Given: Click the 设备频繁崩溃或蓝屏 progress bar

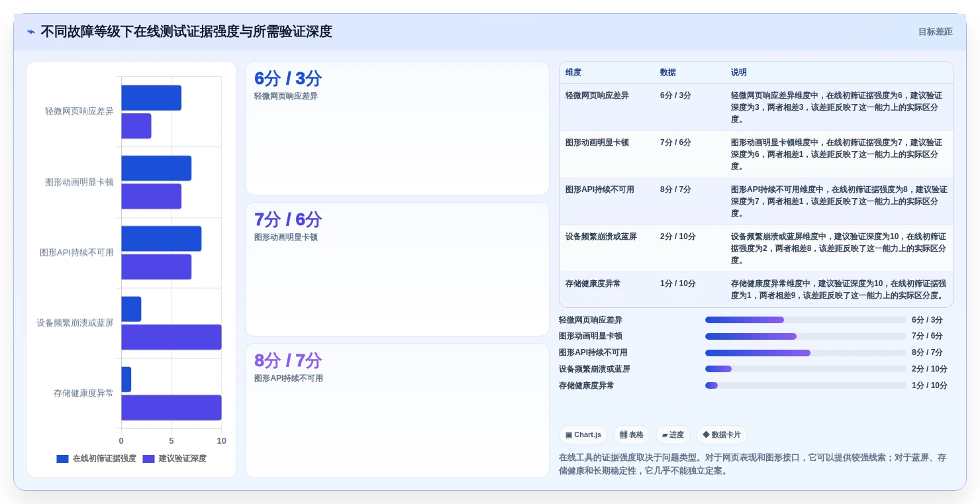Looking at the screenshot, I should click(806, 369).
